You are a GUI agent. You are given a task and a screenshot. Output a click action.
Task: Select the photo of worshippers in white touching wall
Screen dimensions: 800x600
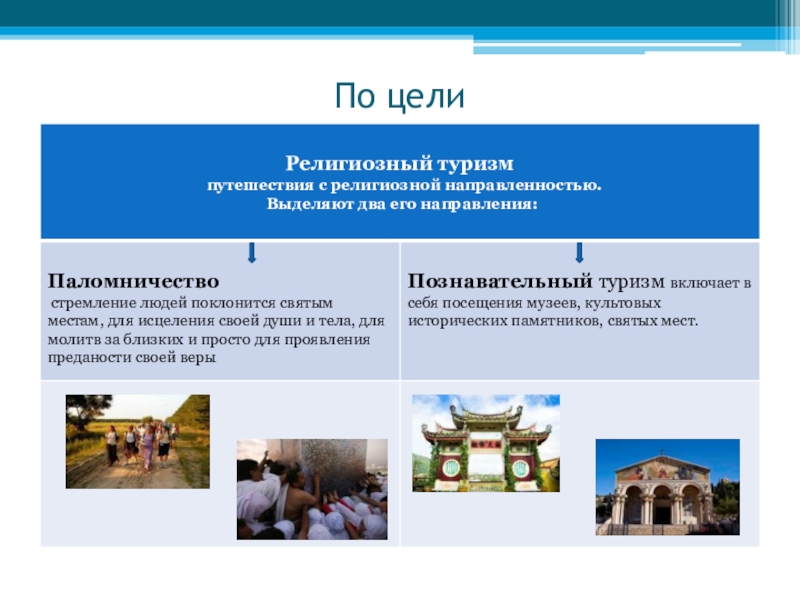point(312,489)
